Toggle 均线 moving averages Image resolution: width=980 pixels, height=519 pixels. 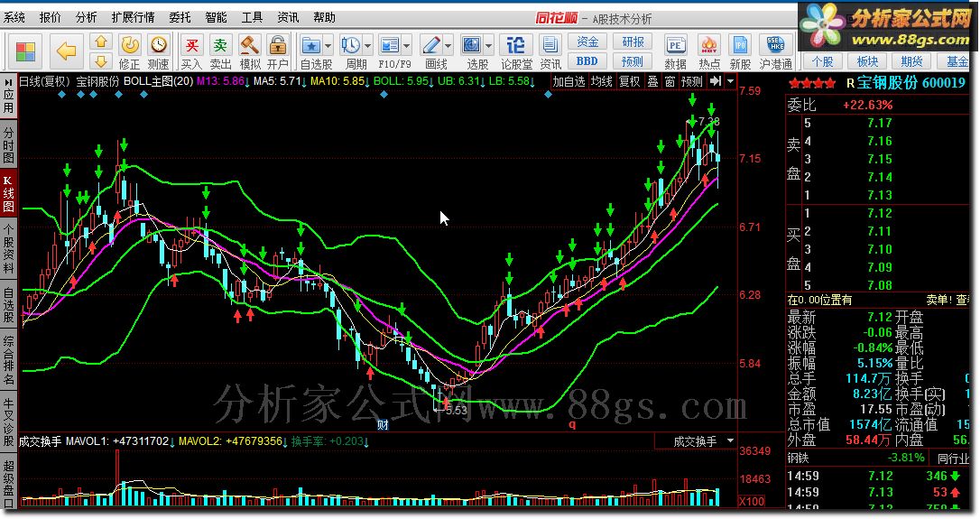[x=601, y=81]
